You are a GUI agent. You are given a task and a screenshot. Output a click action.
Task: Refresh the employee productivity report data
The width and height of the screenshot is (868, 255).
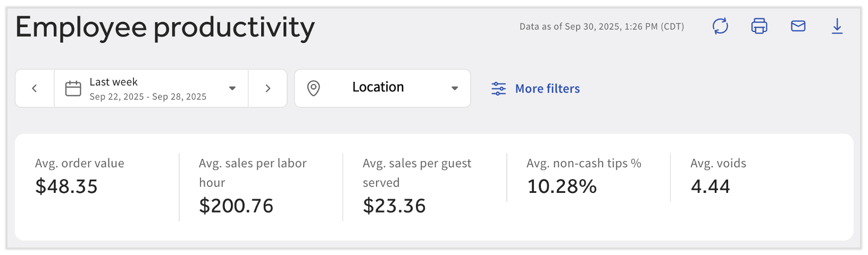(720, 26)
